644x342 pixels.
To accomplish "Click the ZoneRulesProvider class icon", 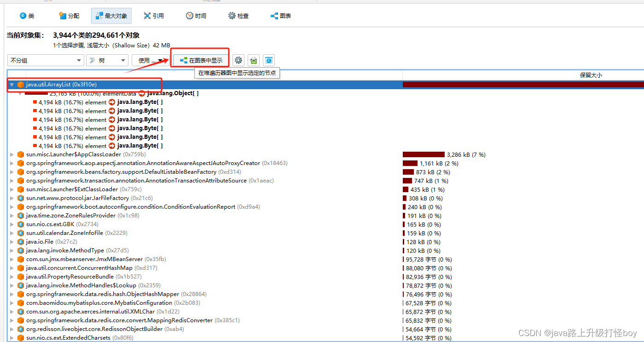I will point(21,216).
